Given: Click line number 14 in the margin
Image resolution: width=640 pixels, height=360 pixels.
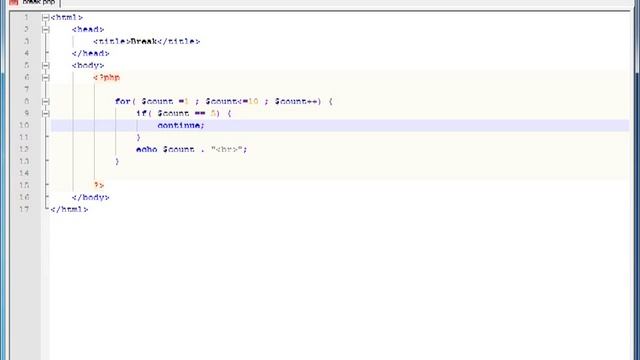Looking at the screenshot, I should click(x=24, y=173).
